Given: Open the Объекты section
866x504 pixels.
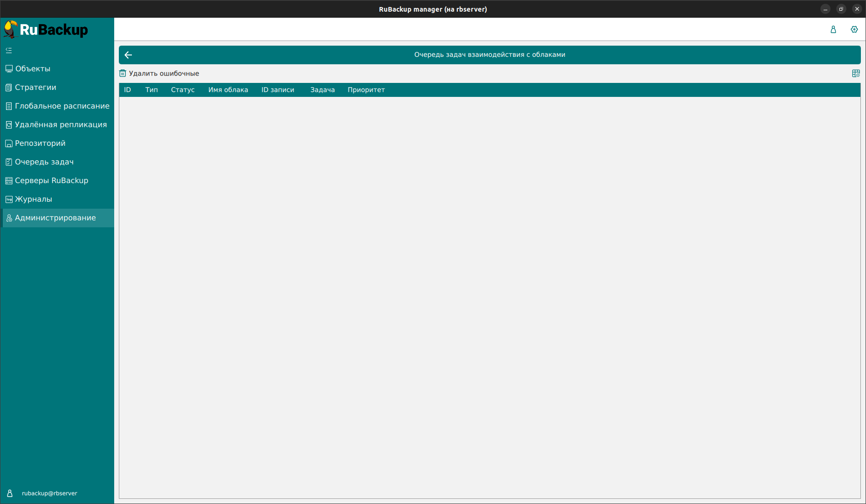Looking at the screenshot, I should [x=33, y=69].
